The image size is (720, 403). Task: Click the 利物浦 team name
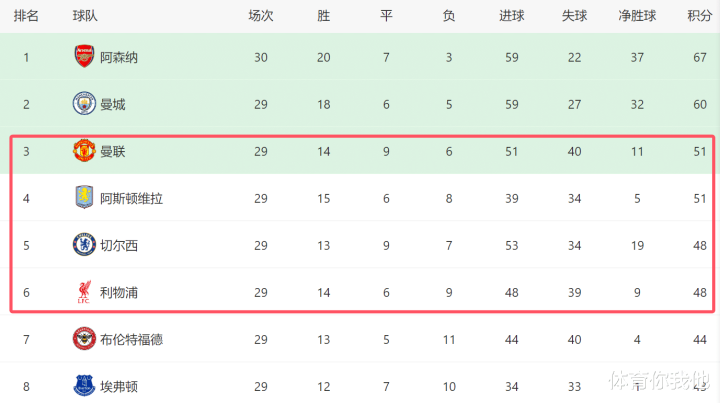pyautogui.click(x=119, y=292)
